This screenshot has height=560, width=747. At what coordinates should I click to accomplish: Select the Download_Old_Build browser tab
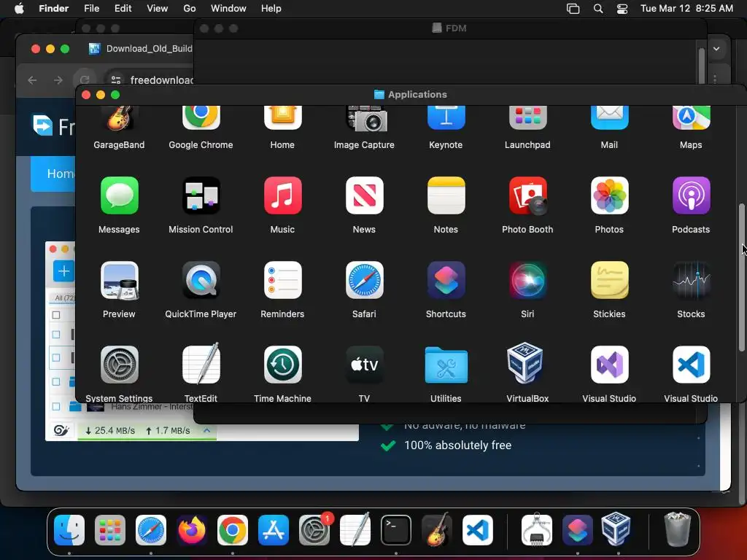[x=141, y=49]
